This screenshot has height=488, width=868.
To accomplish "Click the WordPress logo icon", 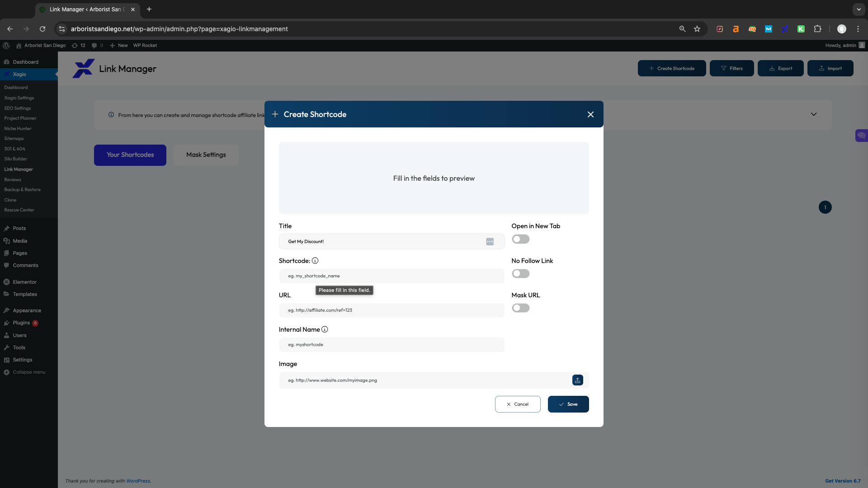I will (6, 45).
